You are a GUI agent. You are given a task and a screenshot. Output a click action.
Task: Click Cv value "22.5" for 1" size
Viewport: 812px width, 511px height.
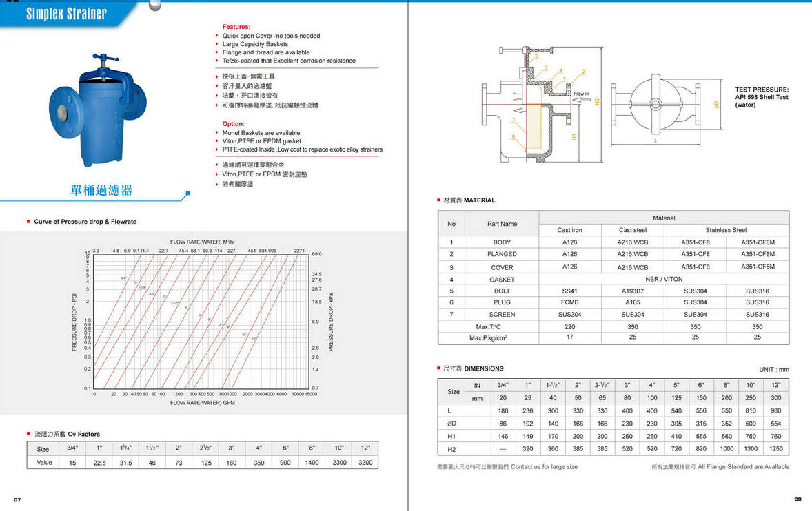point(99,463)
